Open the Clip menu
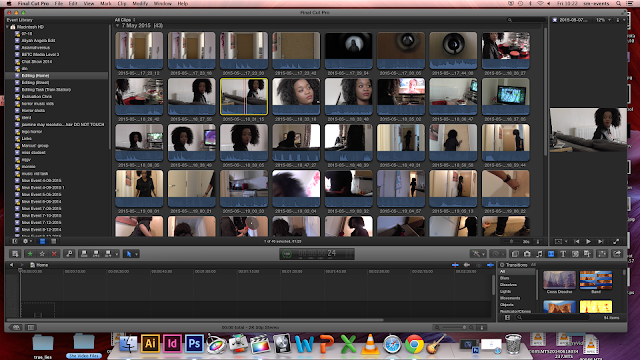 122,3
